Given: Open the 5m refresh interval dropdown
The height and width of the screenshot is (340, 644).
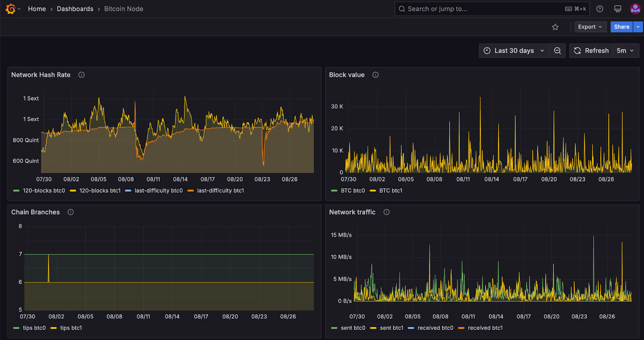Looking at the screenshot, I should tap(625, 51).
